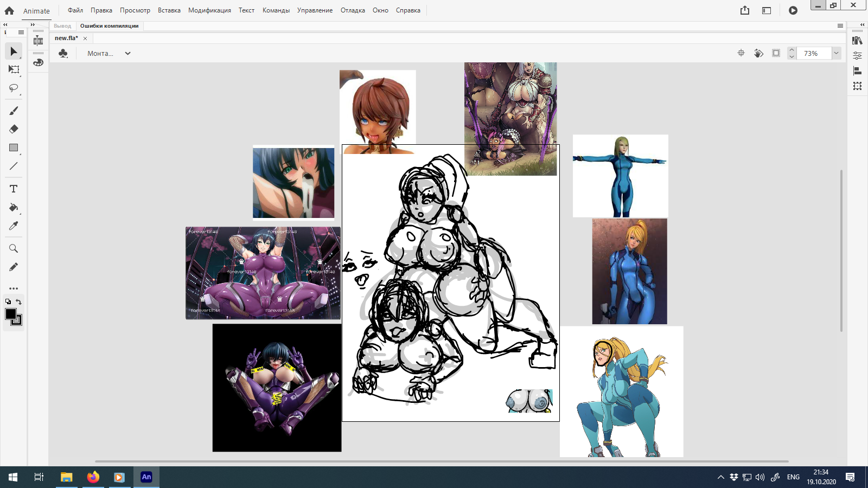
Task: Open the Текст menu
Action: 246,10
